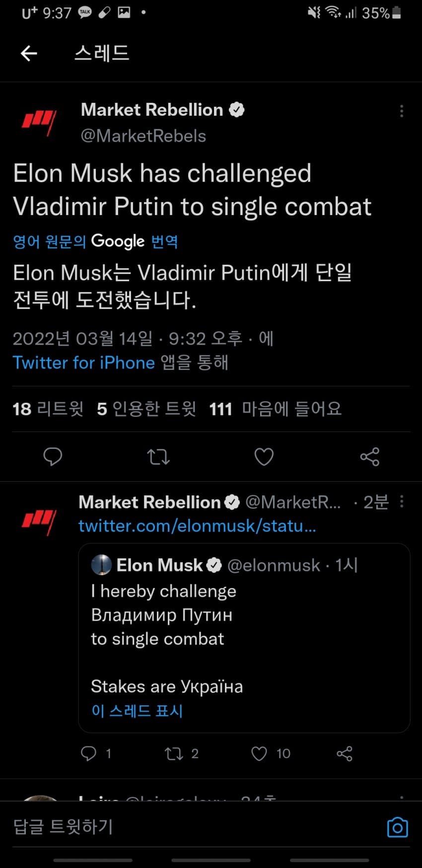Open the camera in reply bar
Image resolution: width=422 pixels, height=868 pixels.
point(397,827)
